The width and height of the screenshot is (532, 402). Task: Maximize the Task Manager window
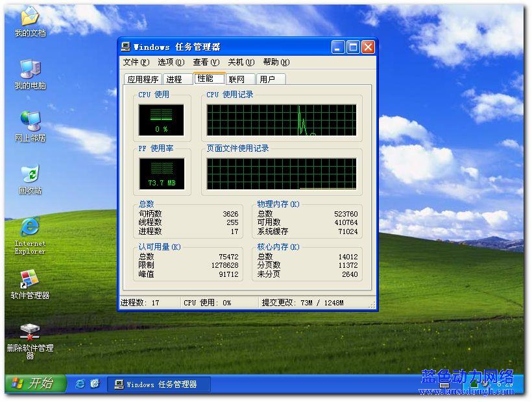click(353, 47)
